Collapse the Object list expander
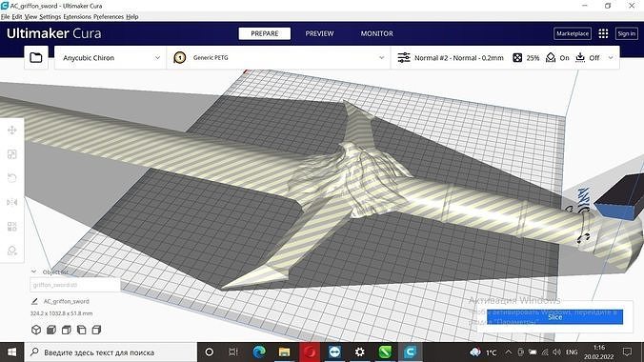The width and height of the screenshot is (644, 362). 34,271
